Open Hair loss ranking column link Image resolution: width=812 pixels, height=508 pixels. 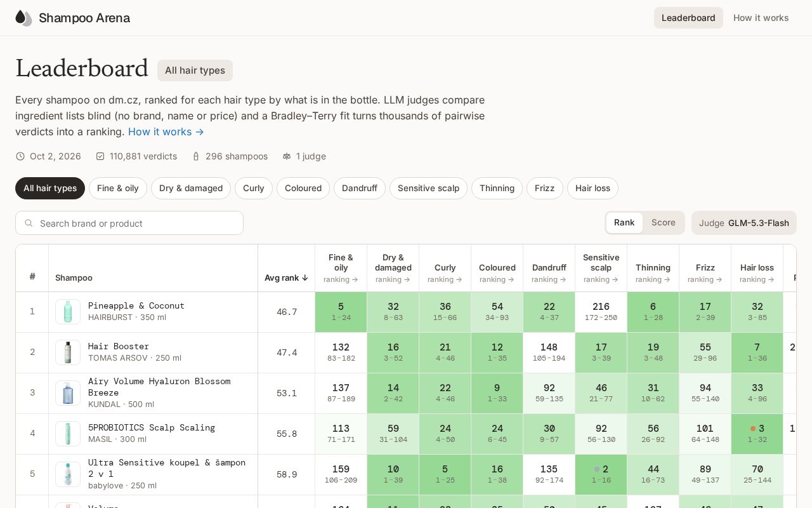coord(757,279)
